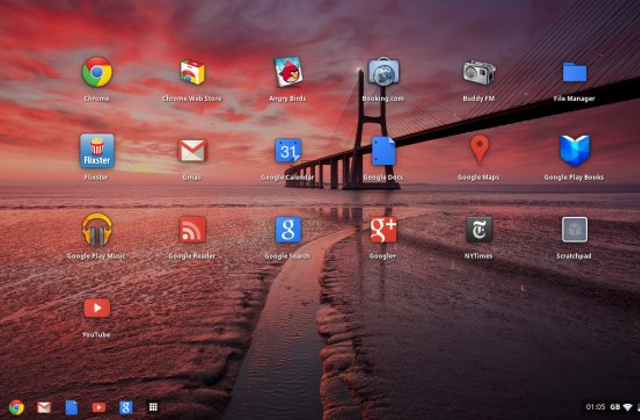Launch Angry Birds app

[288, 72]
